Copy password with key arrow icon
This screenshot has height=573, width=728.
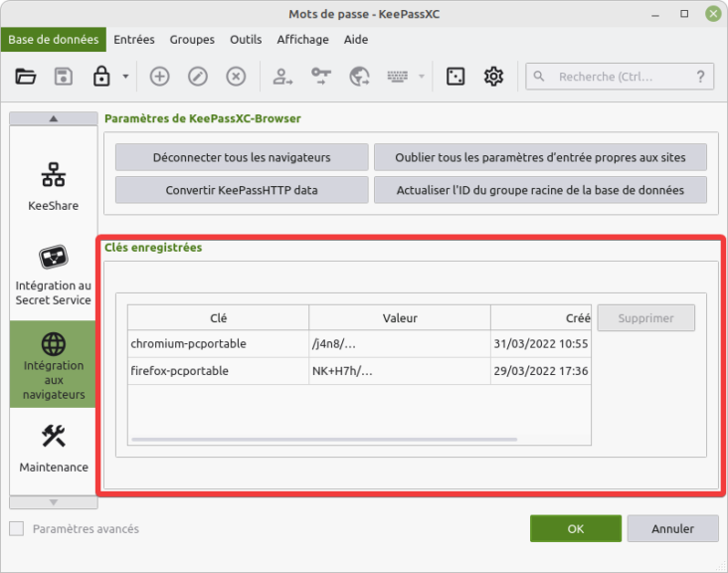tap(321, 77)
